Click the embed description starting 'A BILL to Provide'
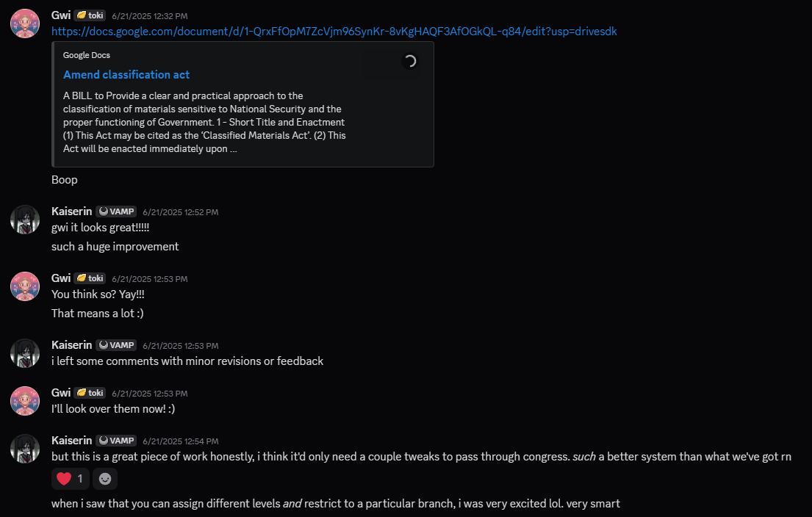 (x=204, y=122)
